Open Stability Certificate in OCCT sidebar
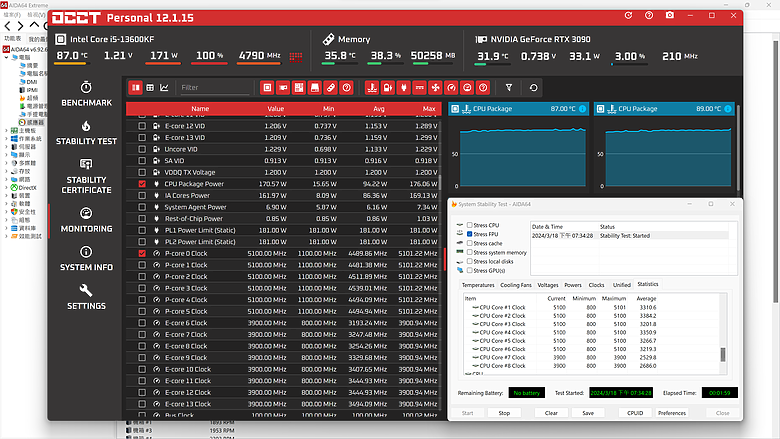The image size is (780, 439). [86, 176]
